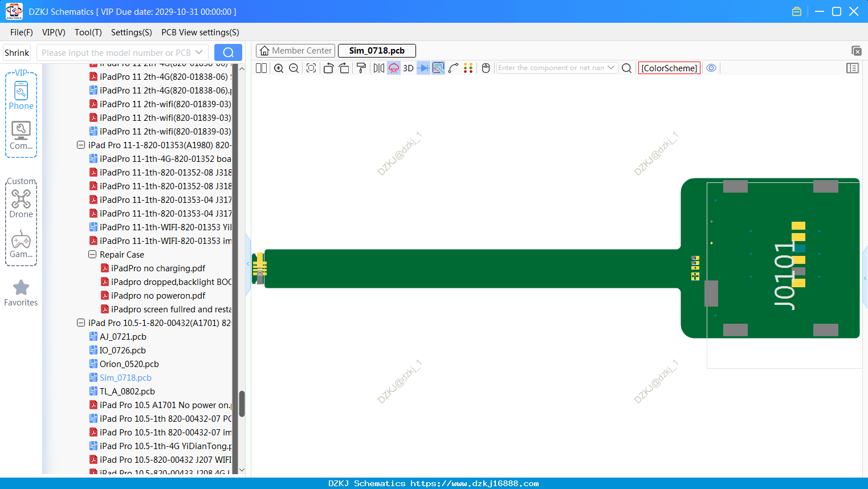
Task: Toggle the side panel layout icon
Action: tap(853, 68)
